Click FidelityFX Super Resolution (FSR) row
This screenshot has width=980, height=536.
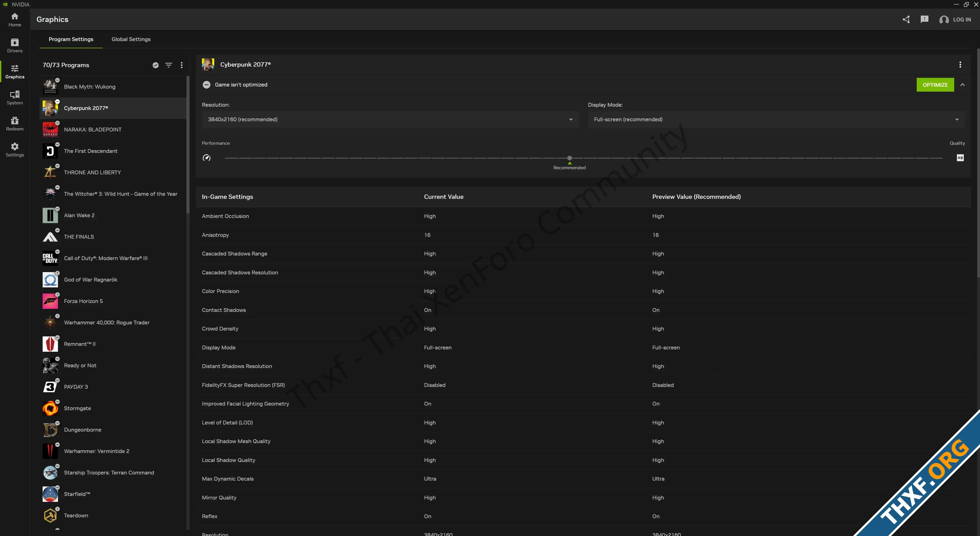point(583,385)
